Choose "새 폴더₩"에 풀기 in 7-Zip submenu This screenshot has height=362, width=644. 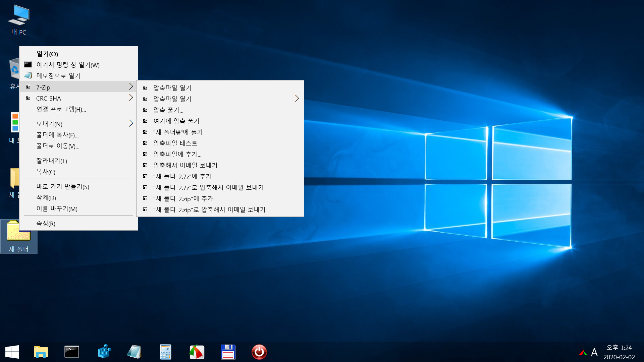[220, 132]
